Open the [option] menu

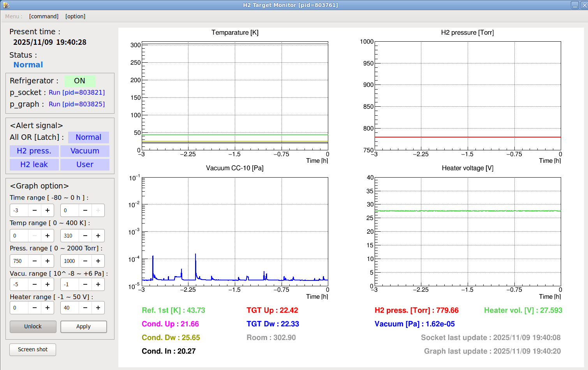pyautogui.click(x=75, y=16)
